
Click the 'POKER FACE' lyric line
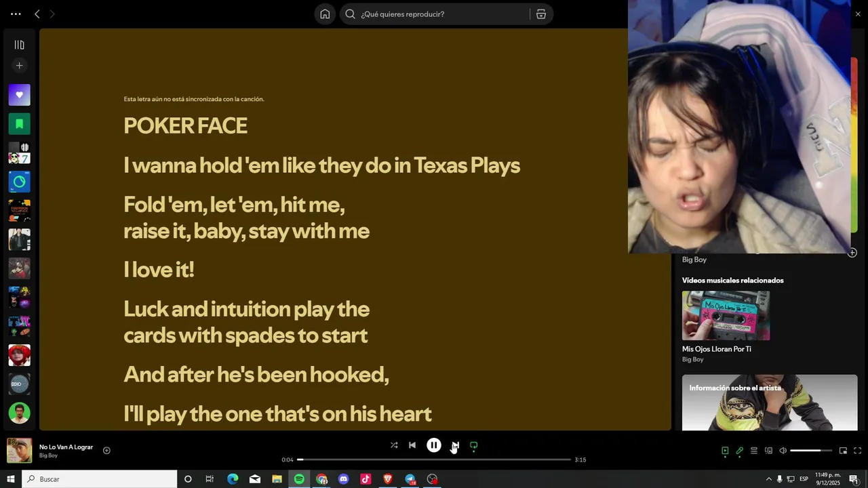point(185,126)
